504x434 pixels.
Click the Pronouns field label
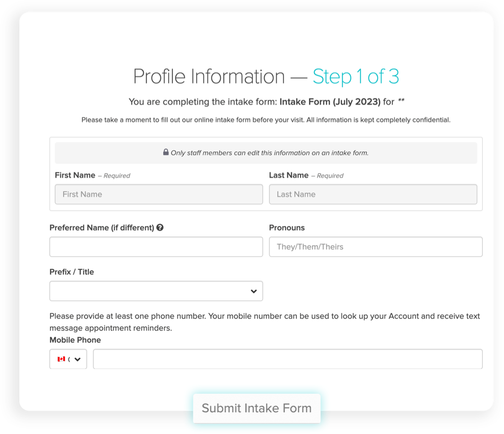point(287,228)
